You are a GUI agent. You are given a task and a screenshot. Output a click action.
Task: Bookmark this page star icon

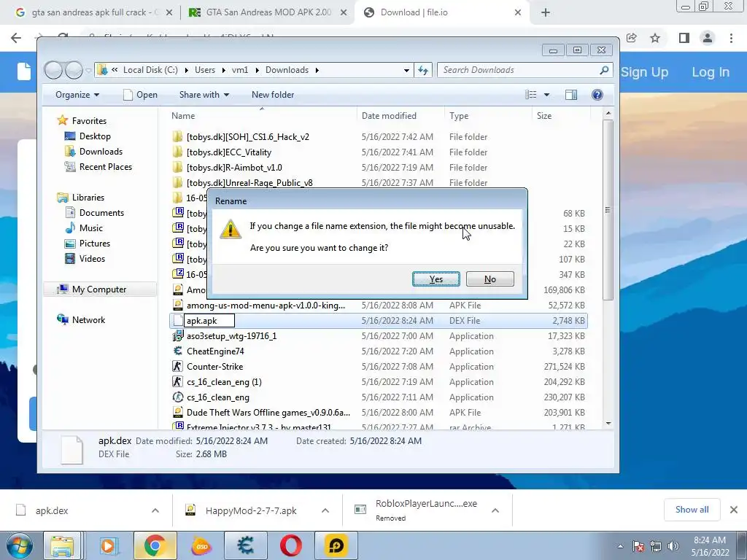(x=655, y=38)
